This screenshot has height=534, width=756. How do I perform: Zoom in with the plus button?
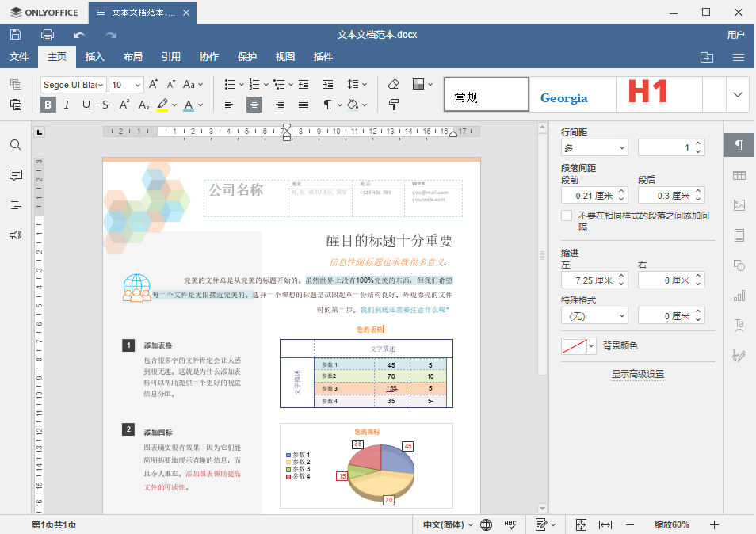(x=715, y=524)
